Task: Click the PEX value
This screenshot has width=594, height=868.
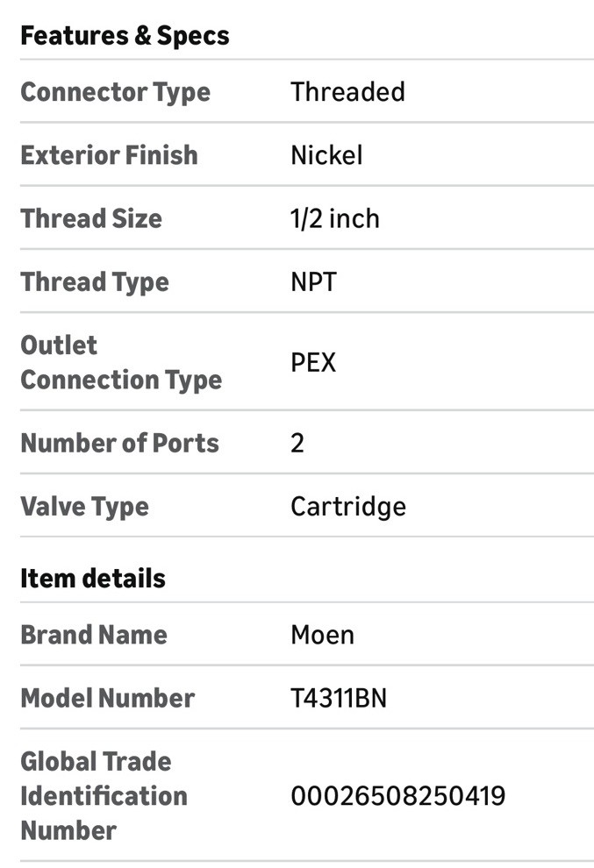Action: click(x=313, y=363)
